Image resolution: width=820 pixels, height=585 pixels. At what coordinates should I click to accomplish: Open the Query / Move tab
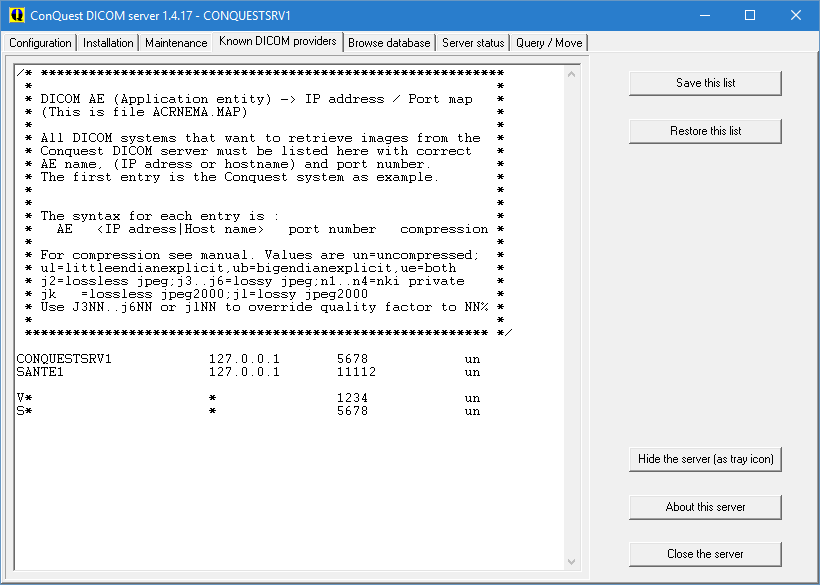[x=548, y=43]
